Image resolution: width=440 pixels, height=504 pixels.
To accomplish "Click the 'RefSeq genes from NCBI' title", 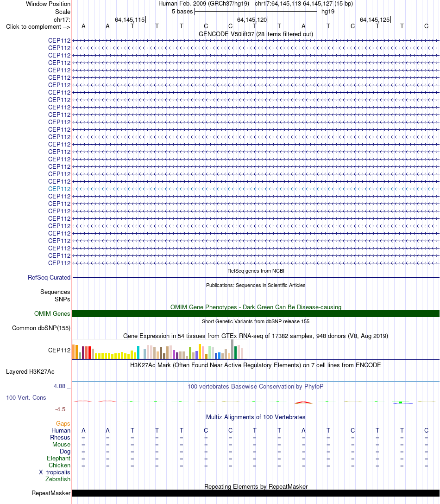I will [256, 271].
